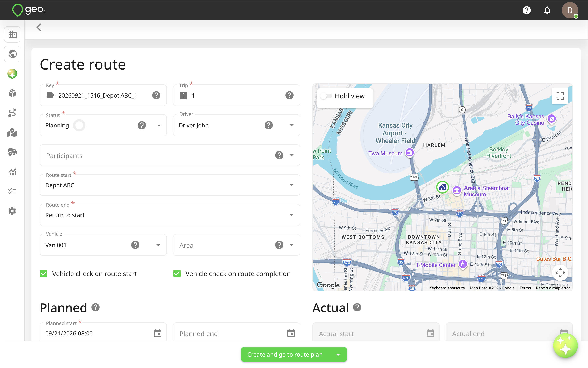This screenshot has width=588, height=368.
Task: Expand the Area dropdown
Action: coord(292,245)
